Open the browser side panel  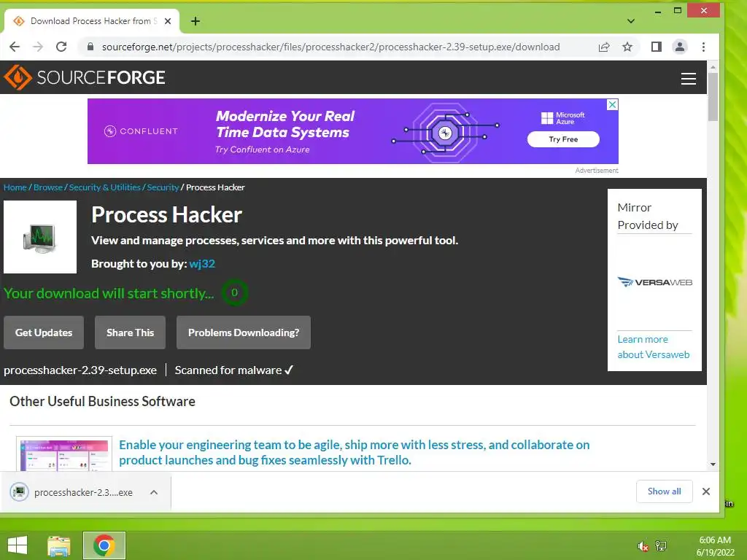(657, 47)
